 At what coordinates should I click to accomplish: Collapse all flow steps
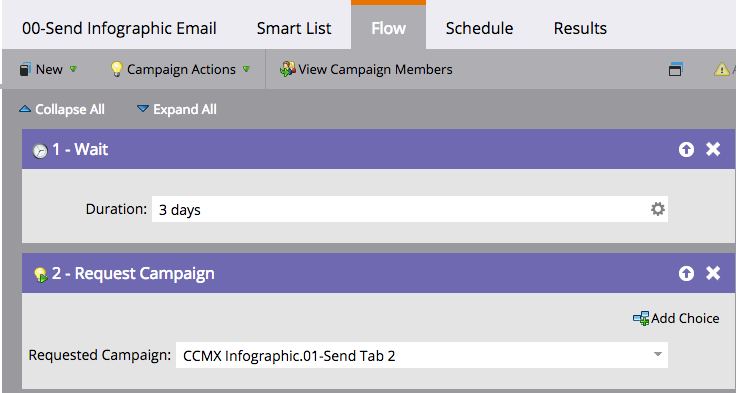coord(62,109)
